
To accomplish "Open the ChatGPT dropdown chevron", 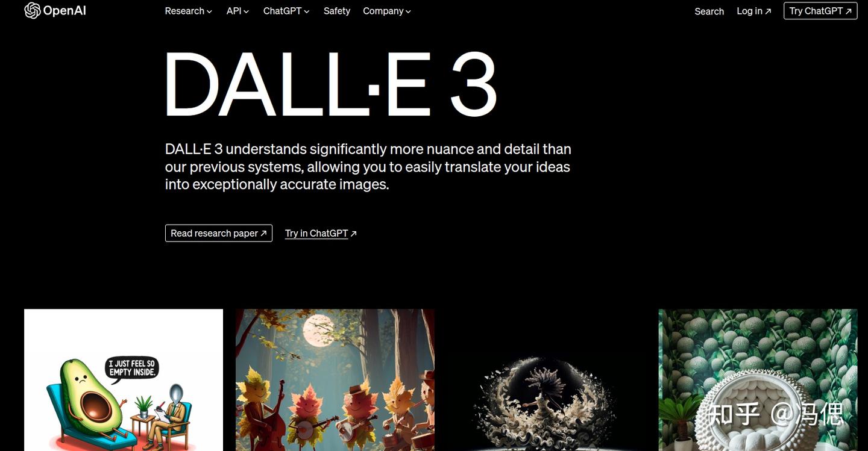I will coord(306,12).
